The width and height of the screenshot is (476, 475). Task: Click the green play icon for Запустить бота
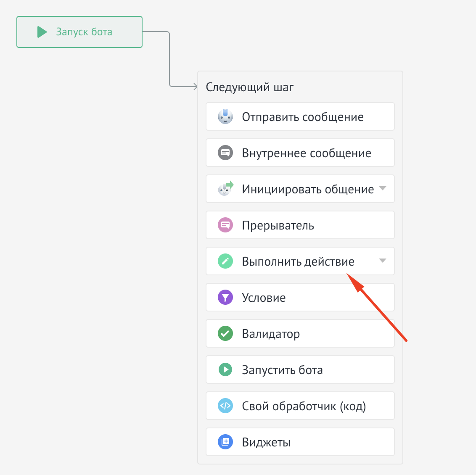pos(225,369)
